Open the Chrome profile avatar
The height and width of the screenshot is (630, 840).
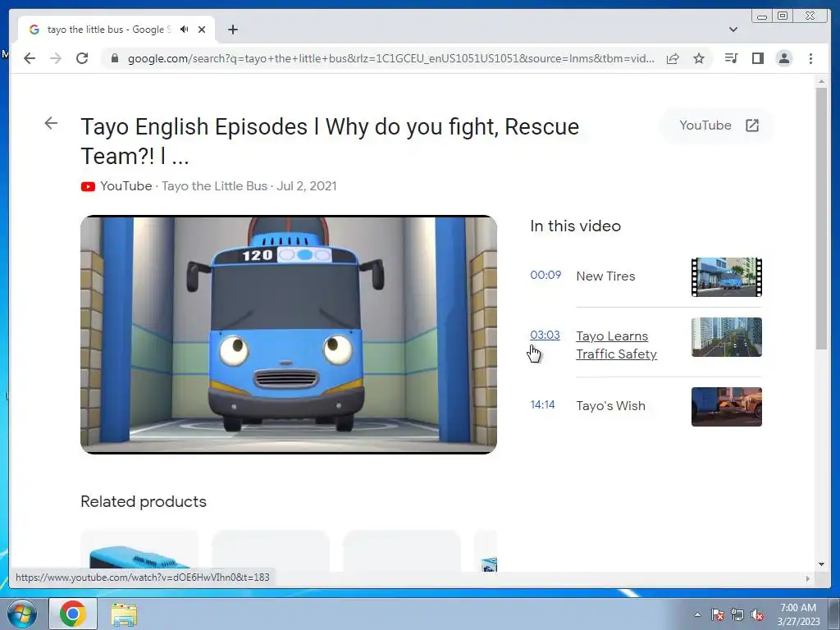783,58
